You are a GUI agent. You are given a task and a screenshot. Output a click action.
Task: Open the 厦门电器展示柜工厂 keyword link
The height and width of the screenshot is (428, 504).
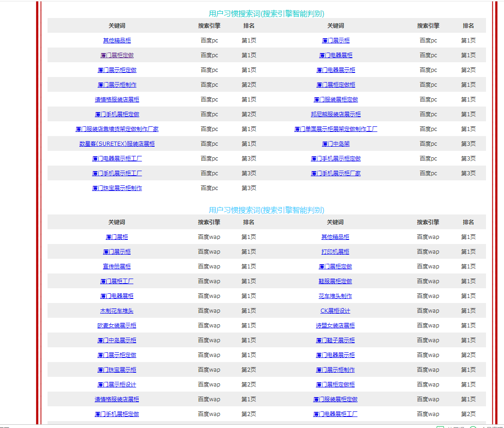point(117,159)
